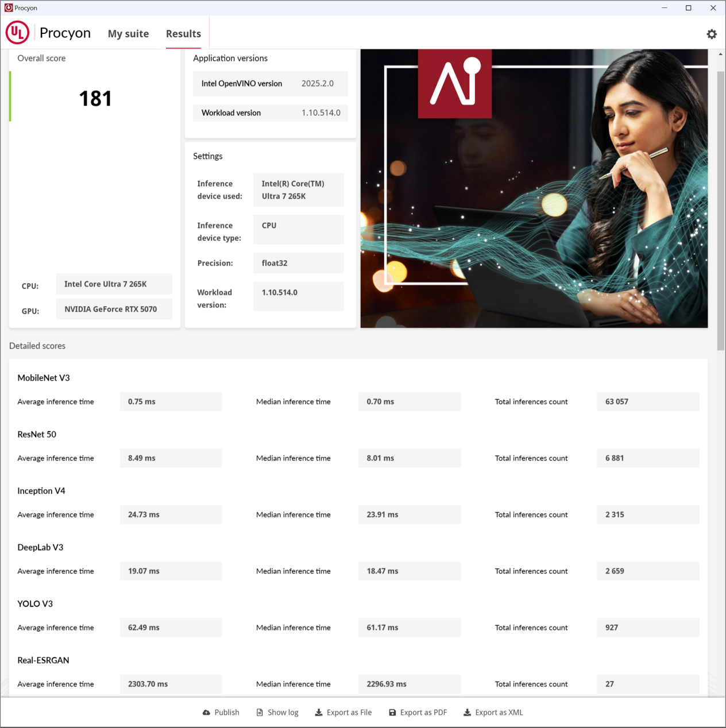This screenshot has height=728, width=726.
Task: Click the Detailed scores heading
Action: click(37, 346)
